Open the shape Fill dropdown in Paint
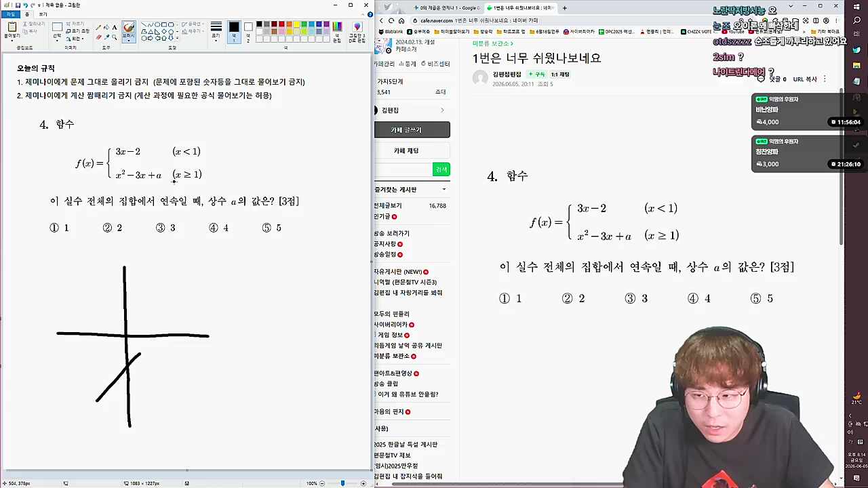The height and width of the screenshot is (488, 868). pyautogui.click(x=193, y=31)
